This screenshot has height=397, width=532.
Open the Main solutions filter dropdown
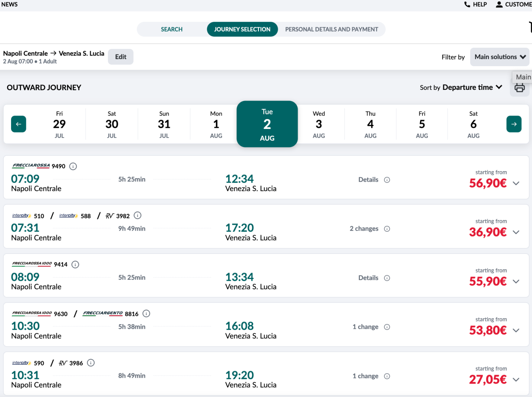pyautogui.click(x=500, y=57)
